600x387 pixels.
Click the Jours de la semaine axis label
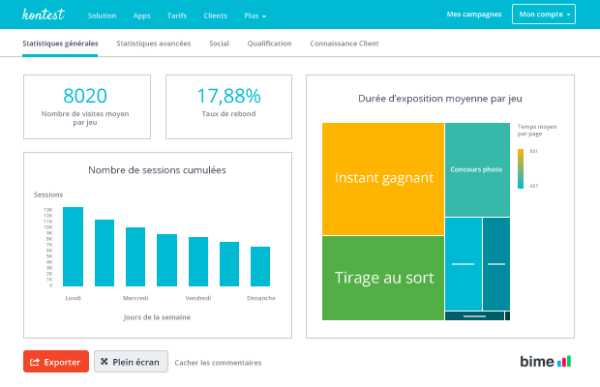pyautogui.click(x=157, y=317)
